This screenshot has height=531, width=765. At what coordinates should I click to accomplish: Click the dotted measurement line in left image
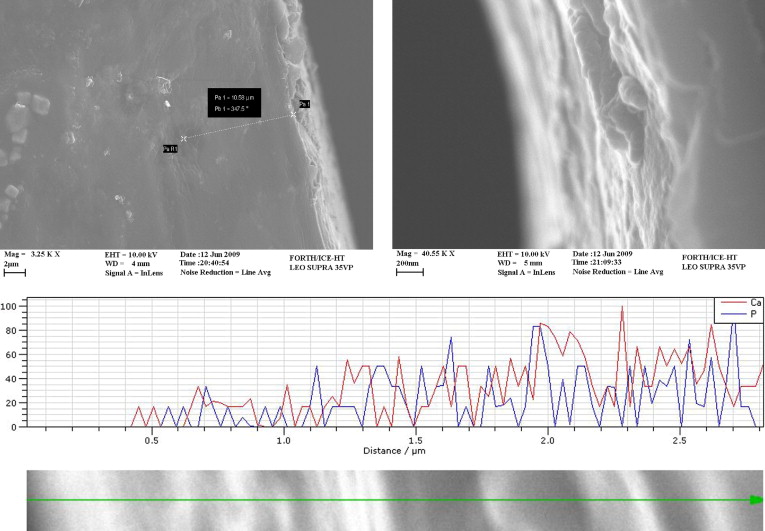point(238,126)
